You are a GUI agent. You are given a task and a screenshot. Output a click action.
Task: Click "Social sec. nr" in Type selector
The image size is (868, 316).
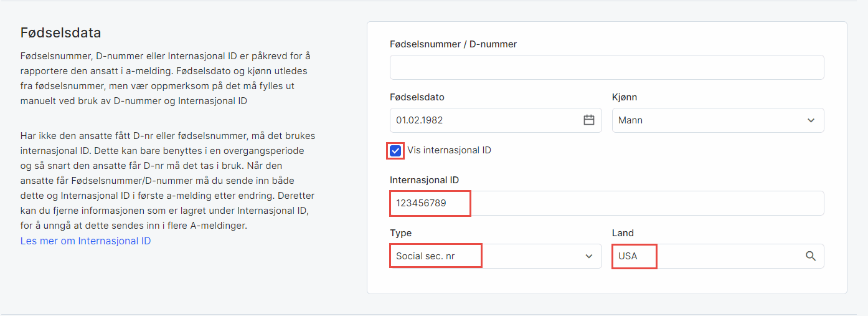[x=426, y=256]
